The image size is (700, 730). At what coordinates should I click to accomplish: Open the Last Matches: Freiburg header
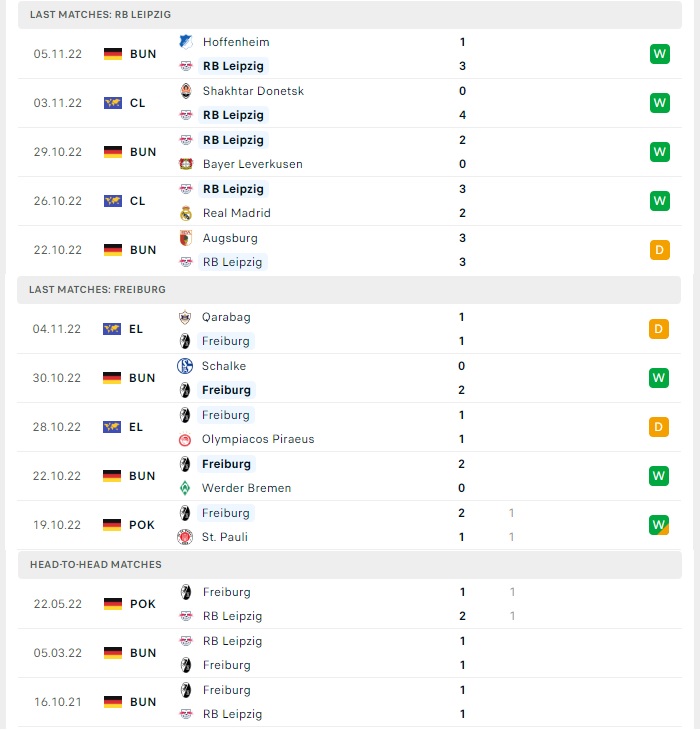pos(349,290)
